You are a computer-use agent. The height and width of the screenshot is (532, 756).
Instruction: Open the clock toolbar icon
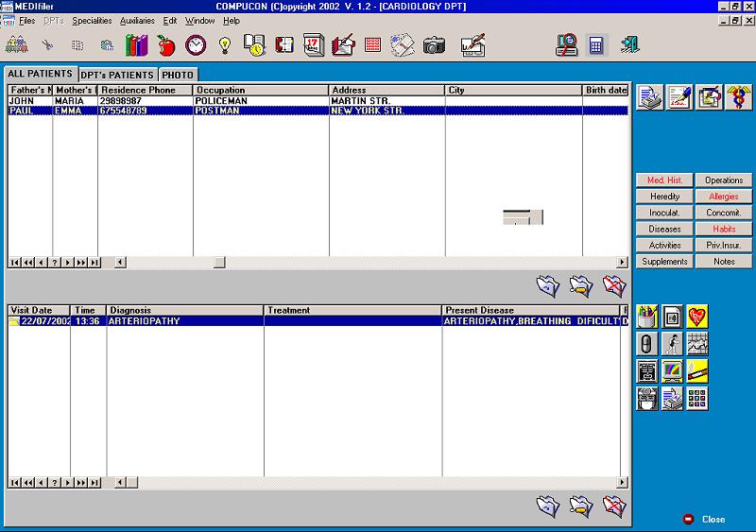pyautogui.click(x=196, y=45)
